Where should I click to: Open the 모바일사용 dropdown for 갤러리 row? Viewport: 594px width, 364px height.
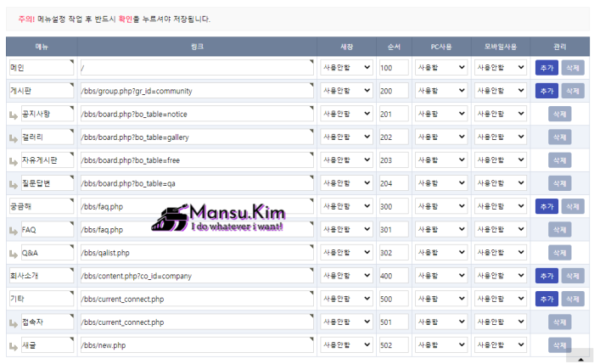click(501, 137)
